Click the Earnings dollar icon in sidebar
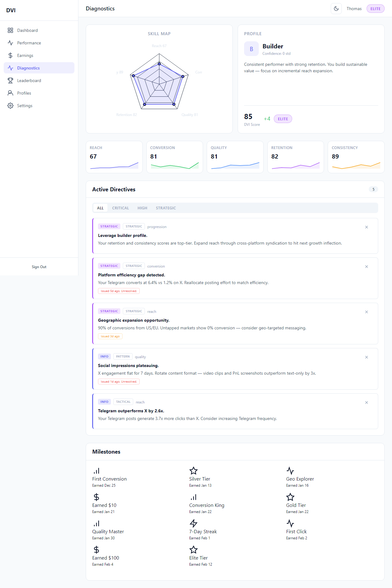 click(10, 55)
